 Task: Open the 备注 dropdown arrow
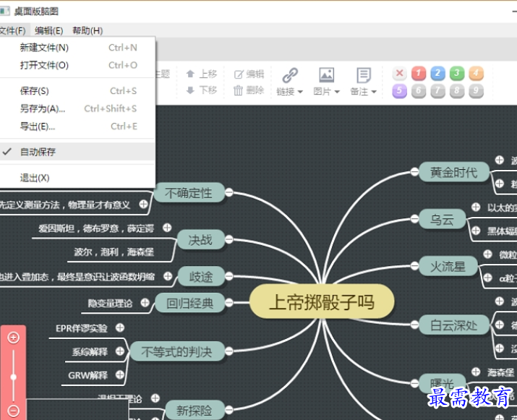tap(374, 92)
